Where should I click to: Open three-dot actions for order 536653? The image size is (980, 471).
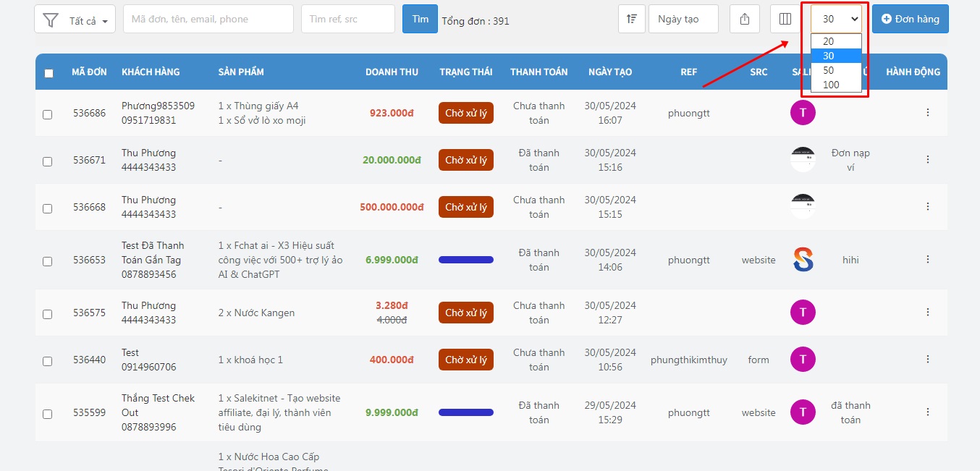[x=927, y=260]
